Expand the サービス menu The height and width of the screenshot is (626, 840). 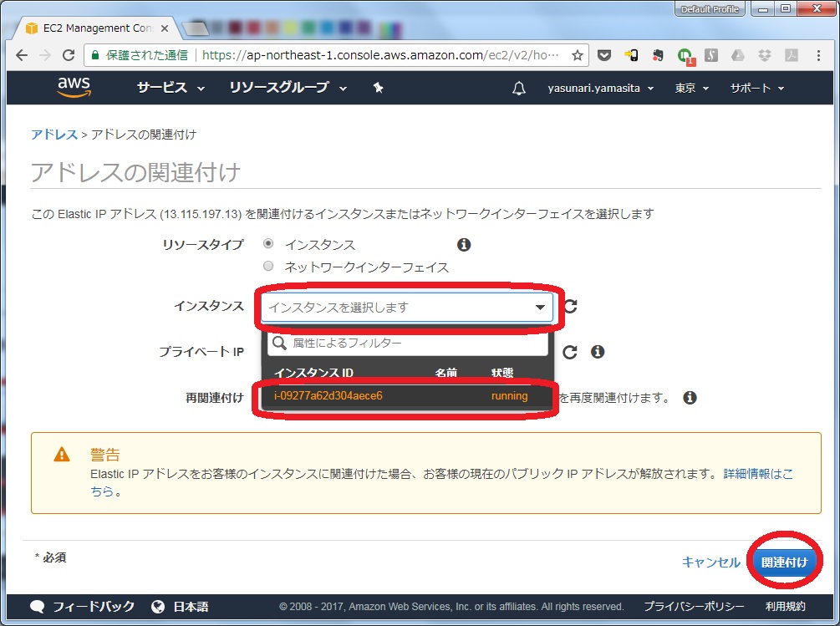[x=171, y=88]
